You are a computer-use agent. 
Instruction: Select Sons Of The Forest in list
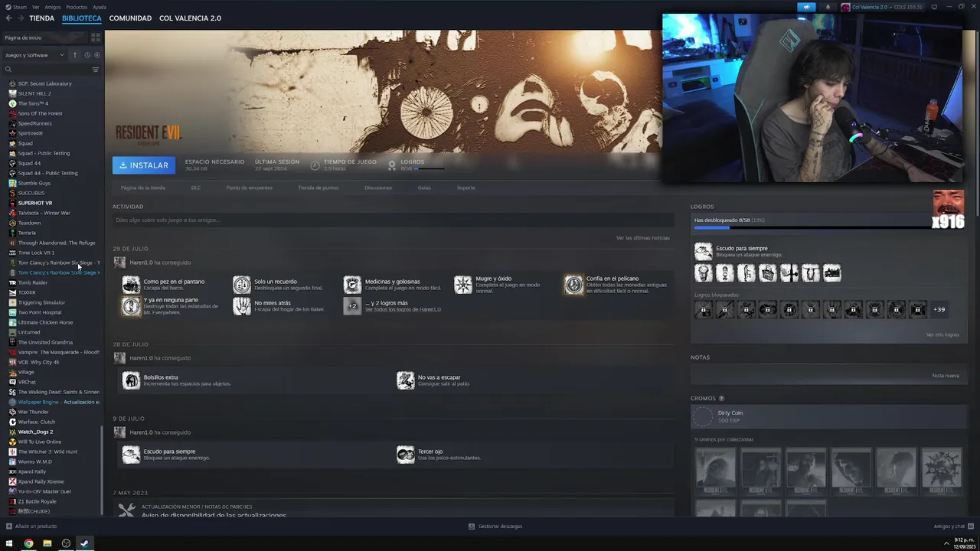click(40, 113)
